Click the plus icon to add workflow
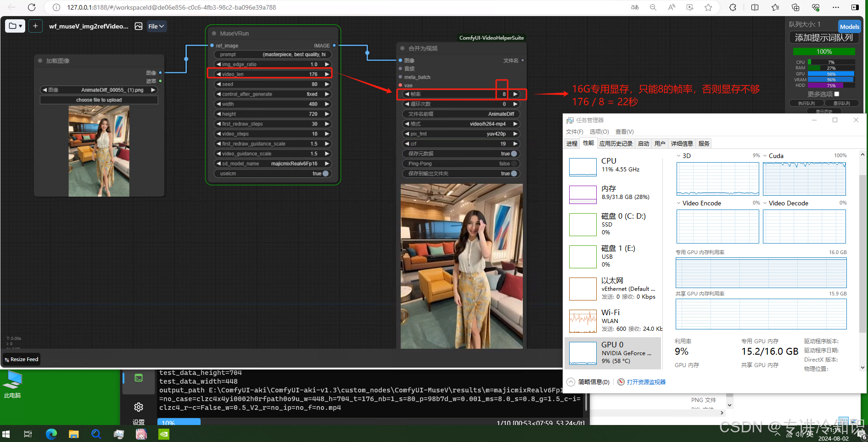 coord(35,26)
